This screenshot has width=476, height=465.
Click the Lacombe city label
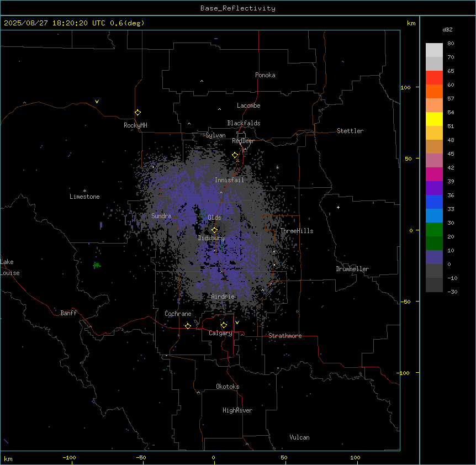[248, 105]
